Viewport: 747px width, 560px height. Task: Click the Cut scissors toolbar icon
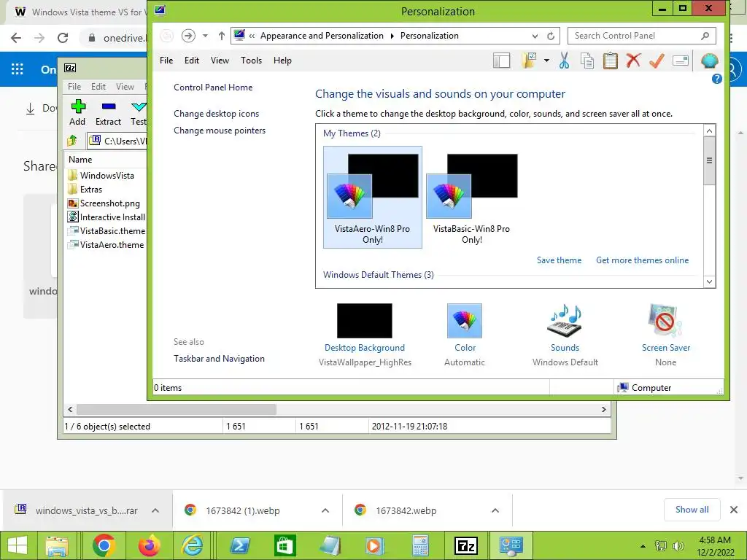tap(564, 61)
